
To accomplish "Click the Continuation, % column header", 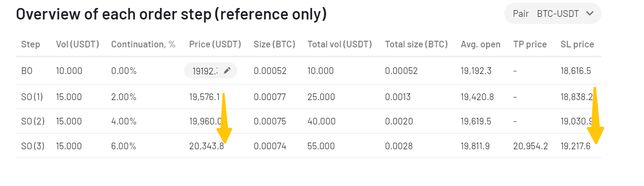I will coord(143,44).
